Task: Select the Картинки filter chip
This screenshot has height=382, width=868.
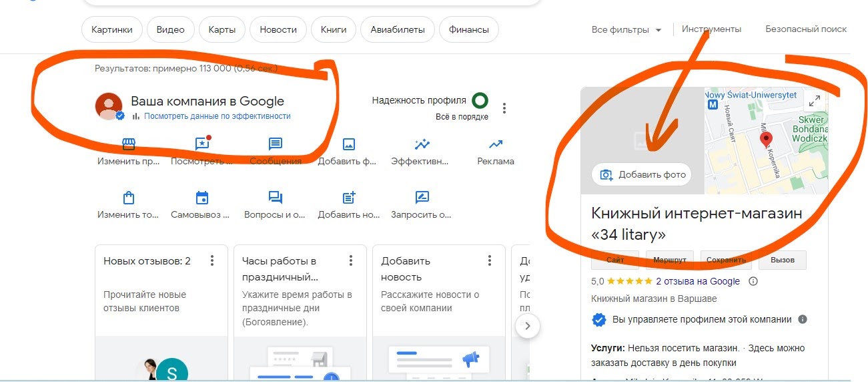Action: [113, 29]
